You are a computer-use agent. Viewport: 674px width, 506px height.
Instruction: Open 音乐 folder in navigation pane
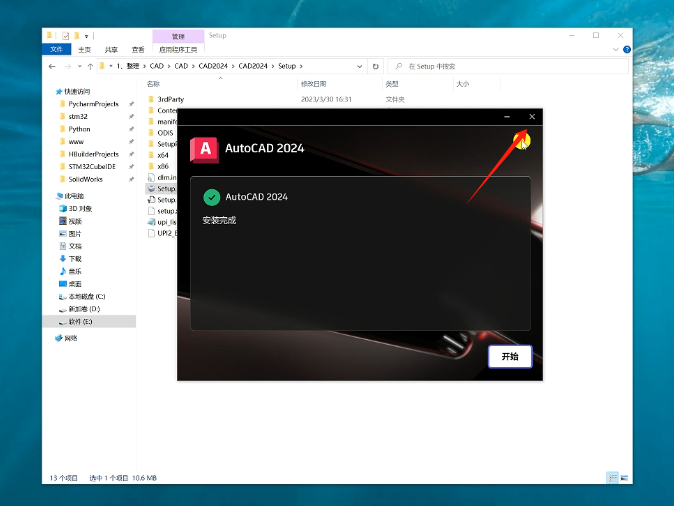(75, 271)
